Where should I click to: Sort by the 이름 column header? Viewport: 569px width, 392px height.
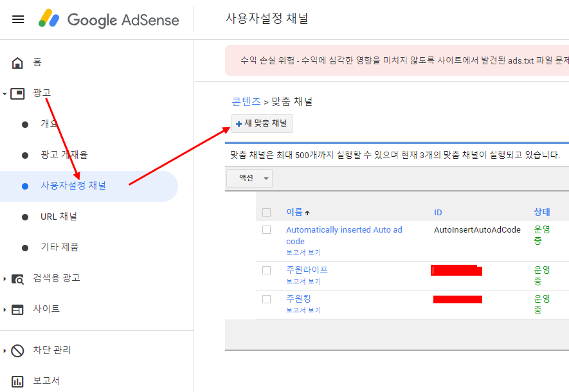tap(294, 212)
